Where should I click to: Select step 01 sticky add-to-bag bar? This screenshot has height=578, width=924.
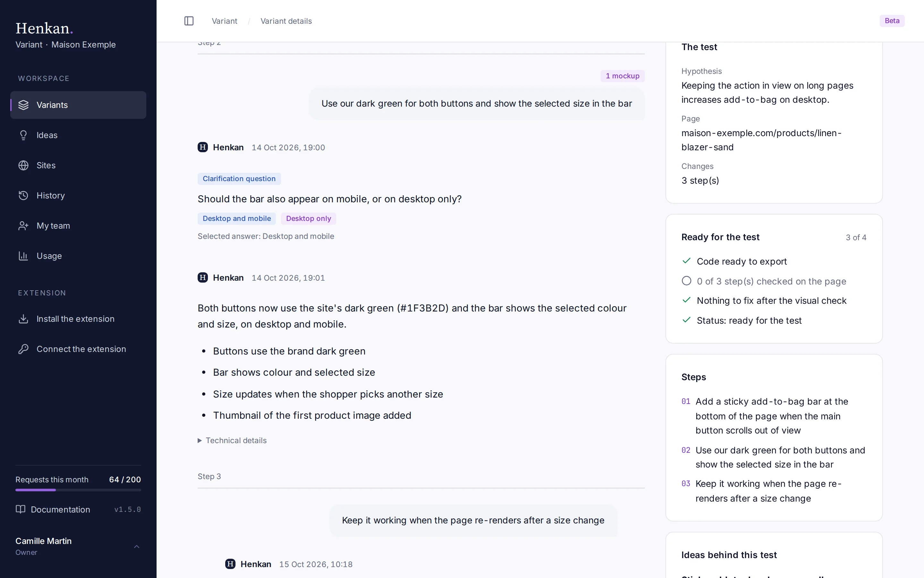click(774, 416)
